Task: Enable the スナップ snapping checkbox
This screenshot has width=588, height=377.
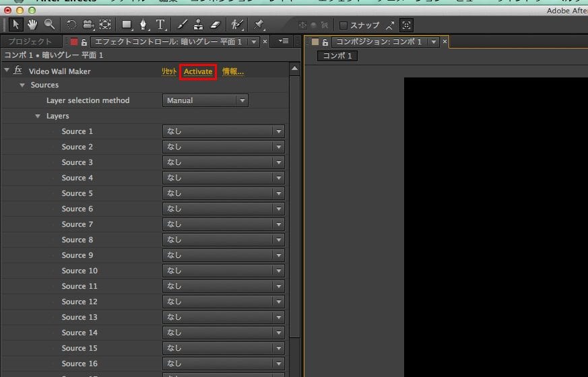Action: point(344,26)
